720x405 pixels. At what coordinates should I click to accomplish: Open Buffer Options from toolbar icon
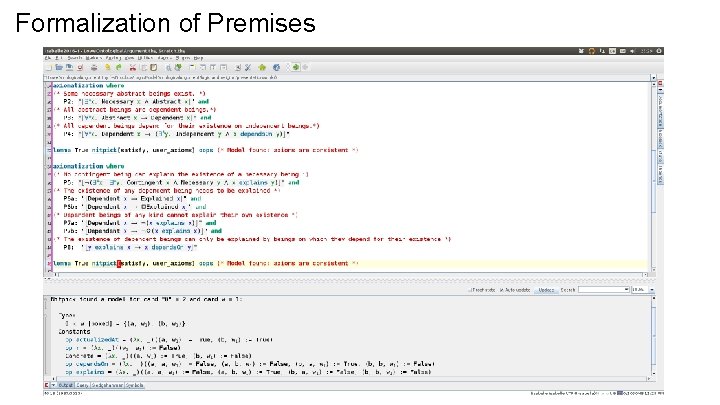[x=238, y=68]
